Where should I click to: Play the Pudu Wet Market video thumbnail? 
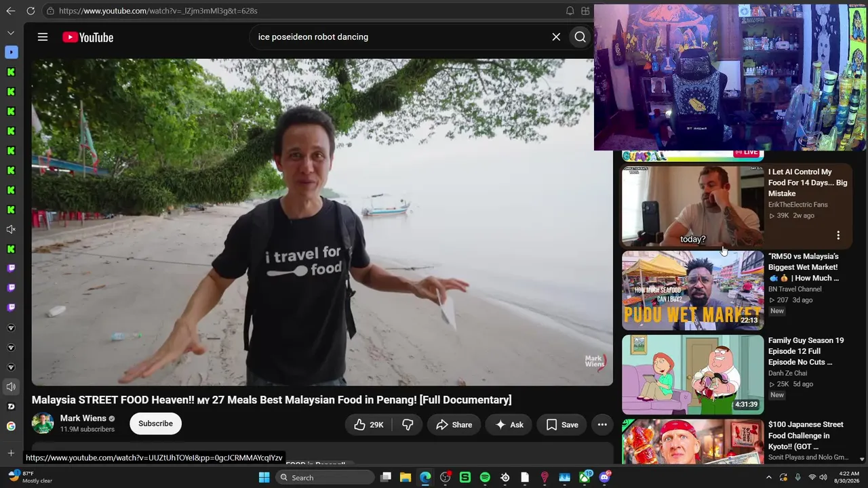click(692, 291)
